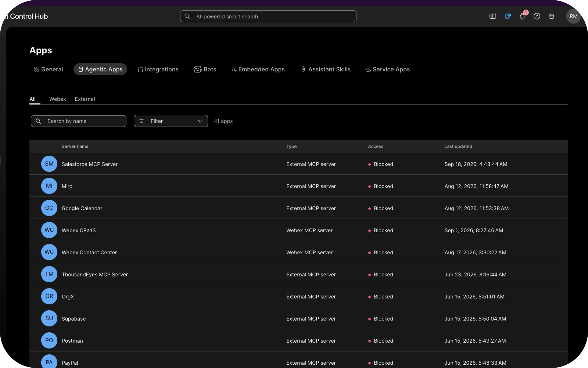Open the side panel layout icon
Screen dimensions: 588x368
(x=493, y=16)
